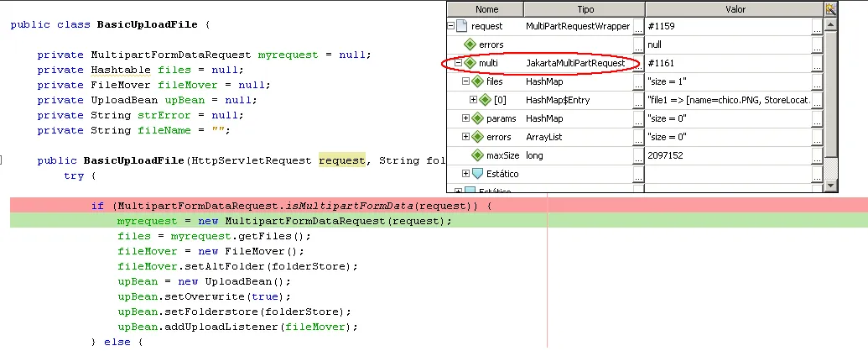Screen dimensions: 868x351
Task: Open the type ellipsis button in files row
Action: click(x=639, y=81)
